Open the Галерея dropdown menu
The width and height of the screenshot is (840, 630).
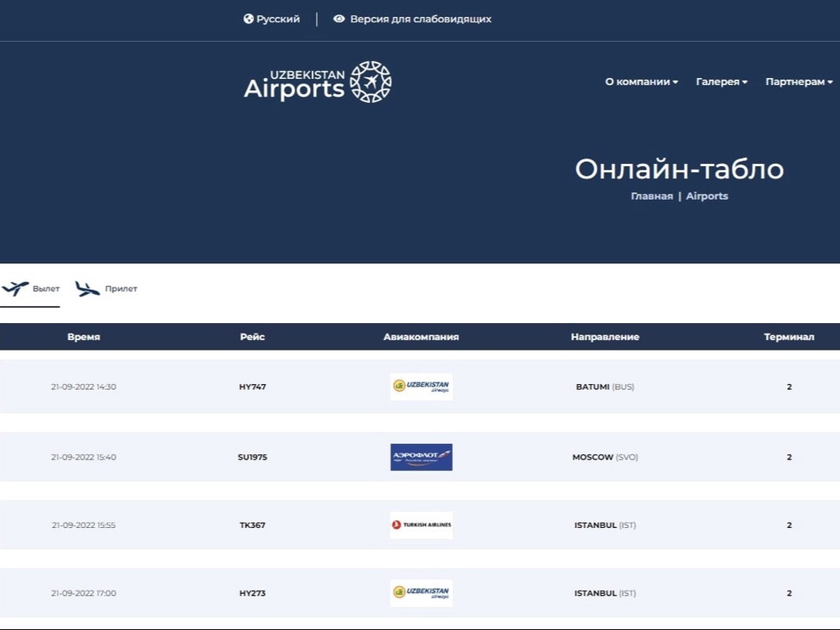[x=721, y=82]
